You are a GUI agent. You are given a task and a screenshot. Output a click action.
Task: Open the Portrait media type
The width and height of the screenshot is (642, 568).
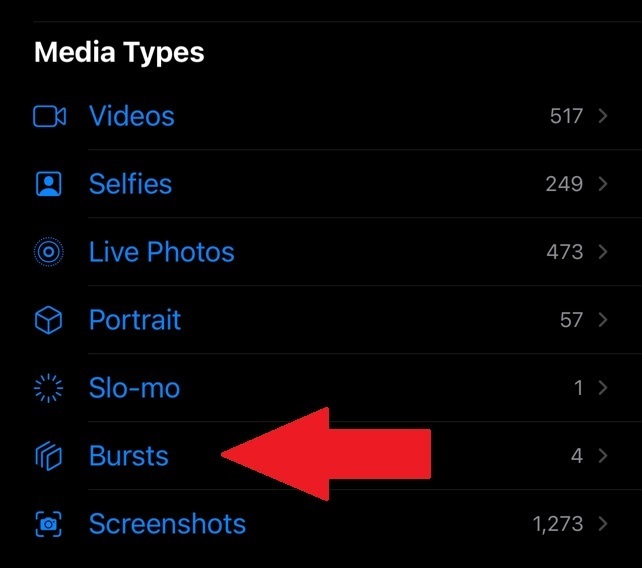135,320
